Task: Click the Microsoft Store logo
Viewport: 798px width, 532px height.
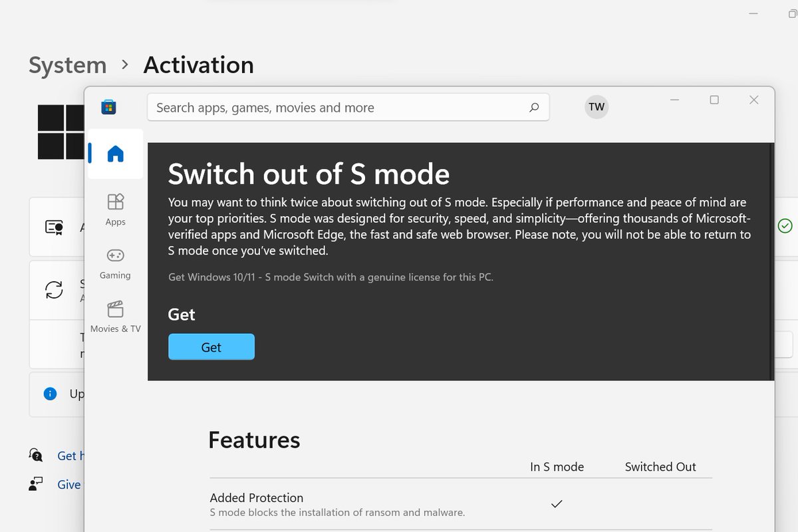Action: 108,106
